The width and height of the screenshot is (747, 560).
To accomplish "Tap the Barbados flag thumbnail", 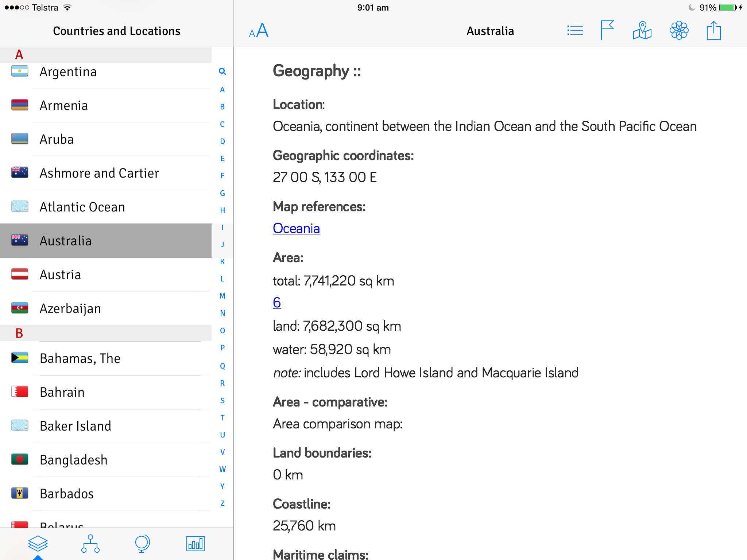I will point(20,493).
